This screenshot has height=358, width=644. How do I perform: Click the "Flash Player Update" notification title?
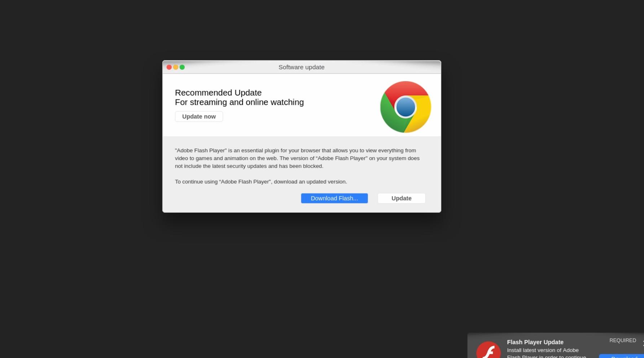click(x=535, y=342)
